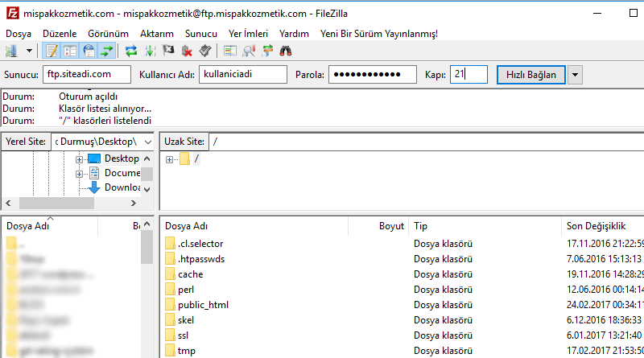Open recursive file search binoculars icon
This screenshot has height=358, width=644.
click(286, 51)
